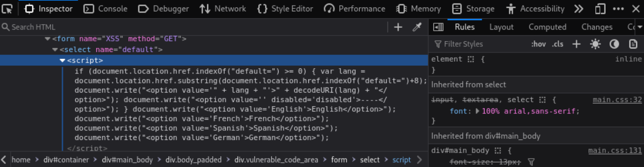The height and width of the screenshot is (167, 644).
Task: Select the script element row
Action: click(214, 61)
